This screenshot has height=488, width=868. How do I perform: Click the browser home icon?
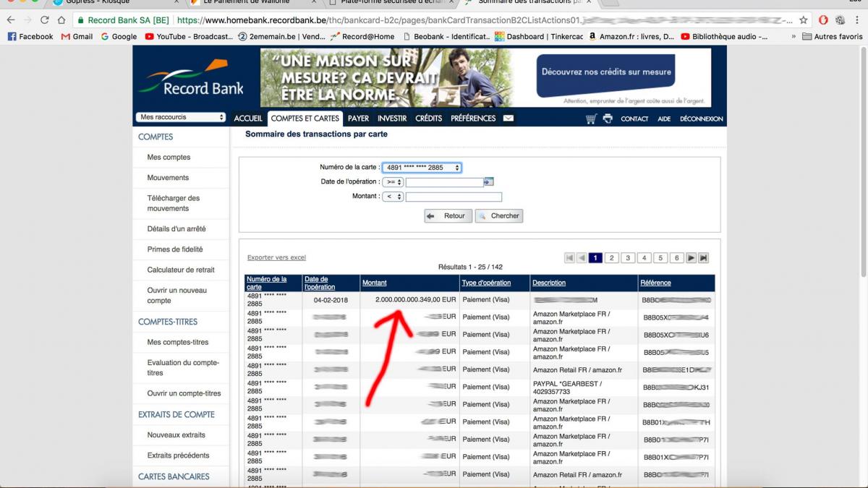coord(61,20)
